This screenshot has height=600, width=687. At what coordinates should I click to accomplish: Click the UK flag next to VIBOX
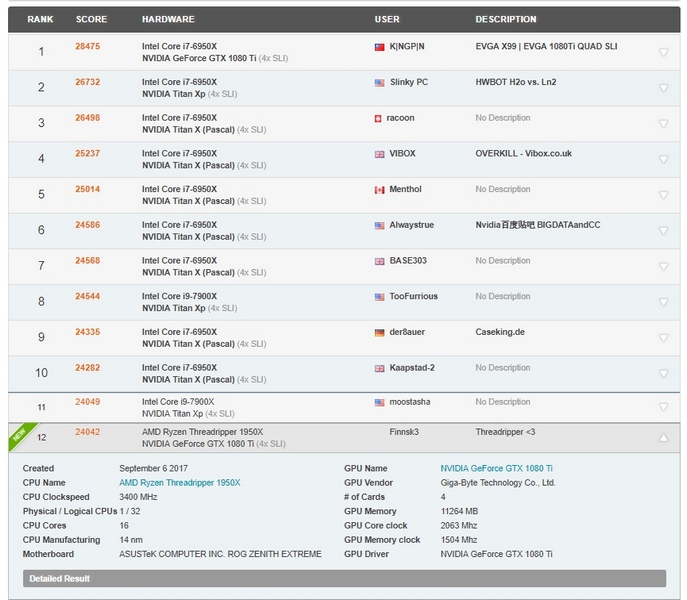[x=379, y=154]
